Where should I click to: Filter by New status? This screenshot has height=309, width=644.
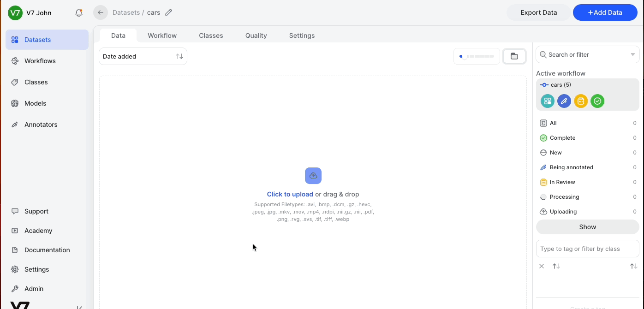[x=588, y=153]
